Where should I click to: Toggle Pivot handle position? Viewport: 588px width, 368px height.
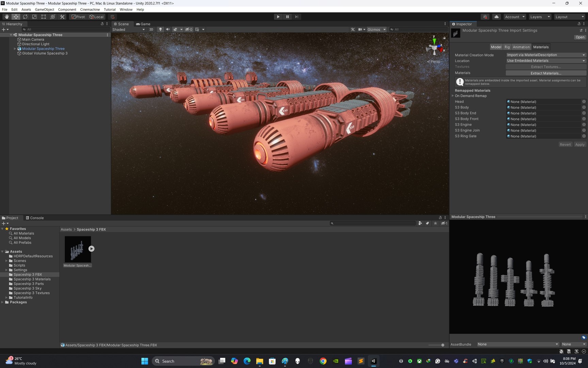click(x=78, y=17)
